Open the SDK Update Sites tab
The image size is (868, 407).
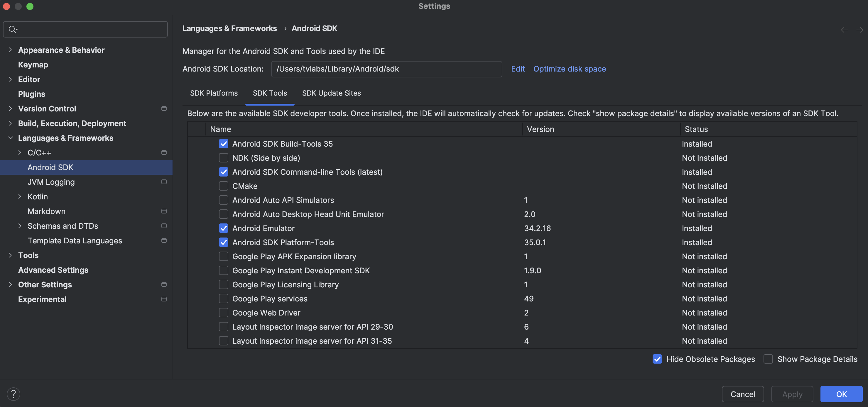coord(331,93)
